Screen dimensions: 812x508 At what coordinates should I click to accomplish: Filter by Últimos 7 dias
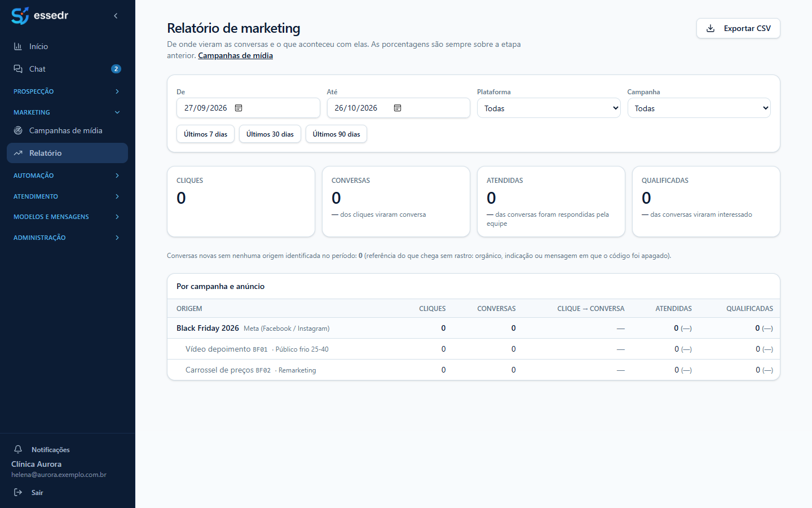[x=205, y=134]
